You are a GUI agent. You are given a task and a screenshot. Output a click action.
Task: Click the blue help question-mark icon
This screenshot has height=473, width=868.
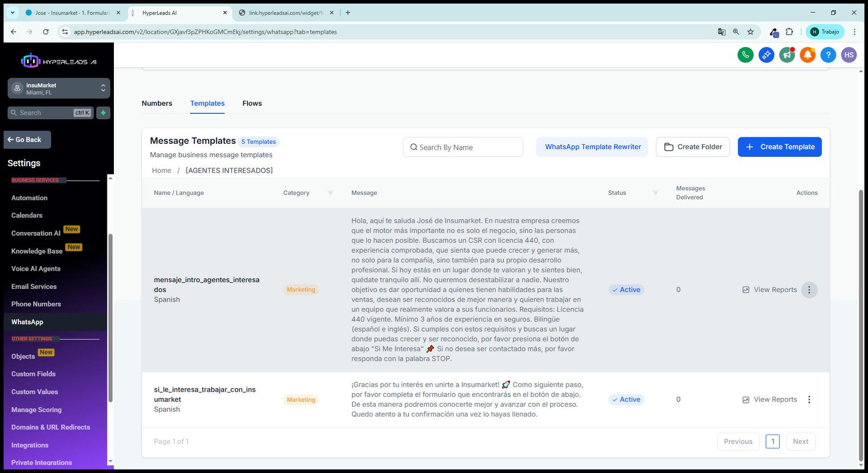828,55
